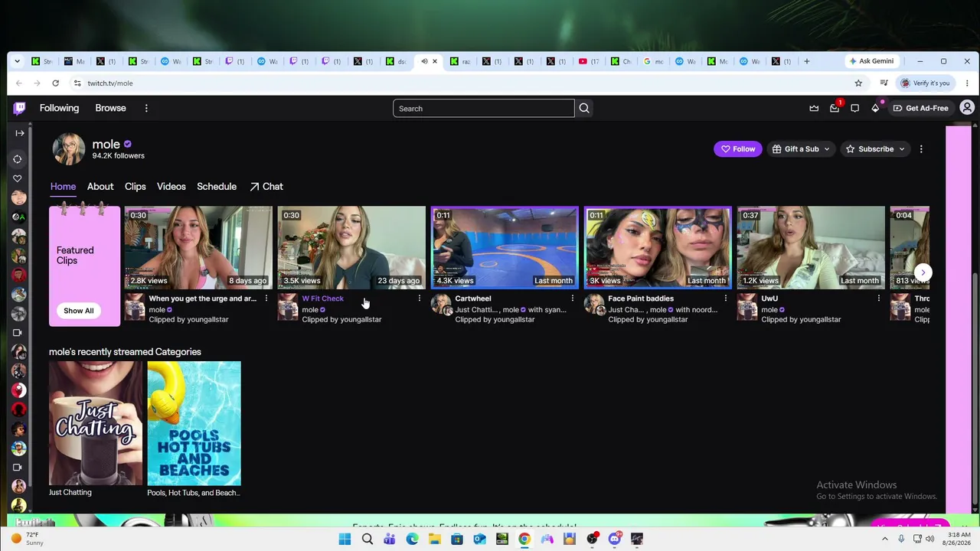Viewport: 980px width, 551px height.
Task: Switch to the About tab
Action: click(100, 187)
